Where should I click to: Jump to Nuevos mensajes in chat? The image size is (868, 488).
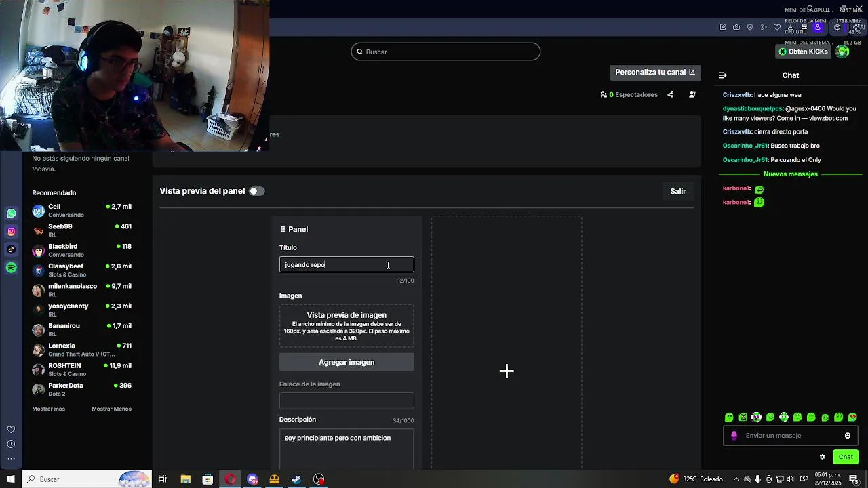[791, 174]
